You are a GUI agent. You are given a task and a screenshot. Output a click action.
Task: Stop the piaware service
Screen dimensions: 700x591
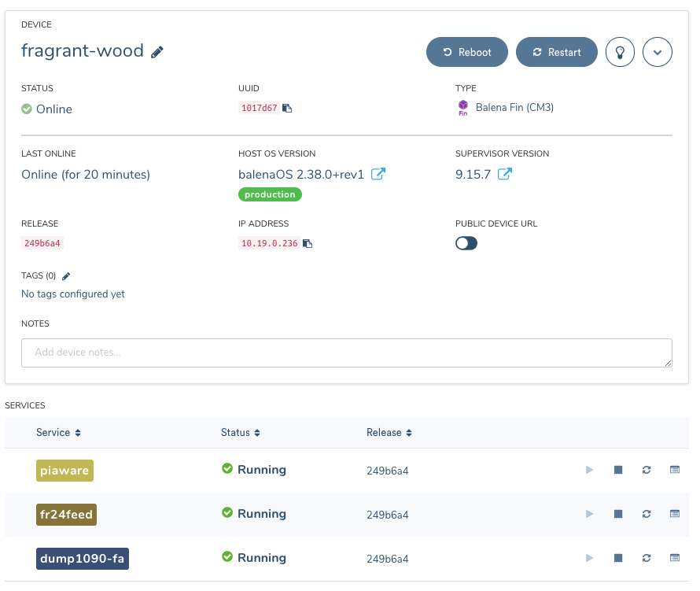[x=618, y=470]
